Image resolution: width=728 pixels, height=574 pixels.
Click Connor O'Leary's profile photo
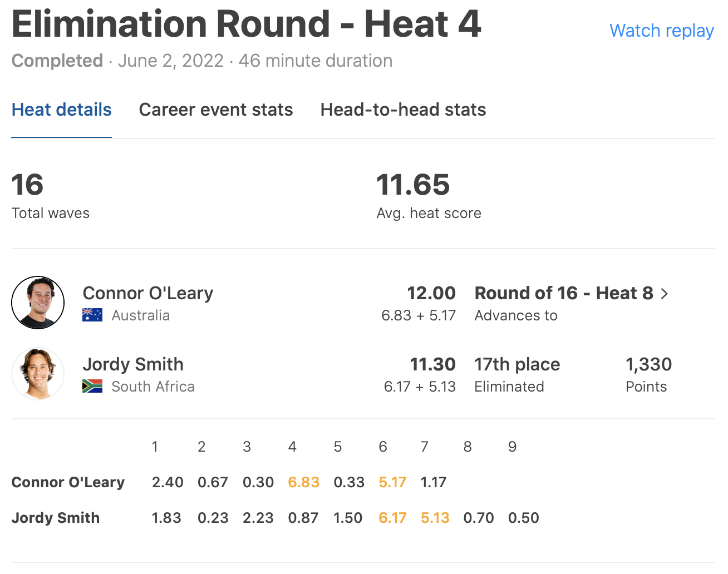pyautogui.click(x=38, y=303)
